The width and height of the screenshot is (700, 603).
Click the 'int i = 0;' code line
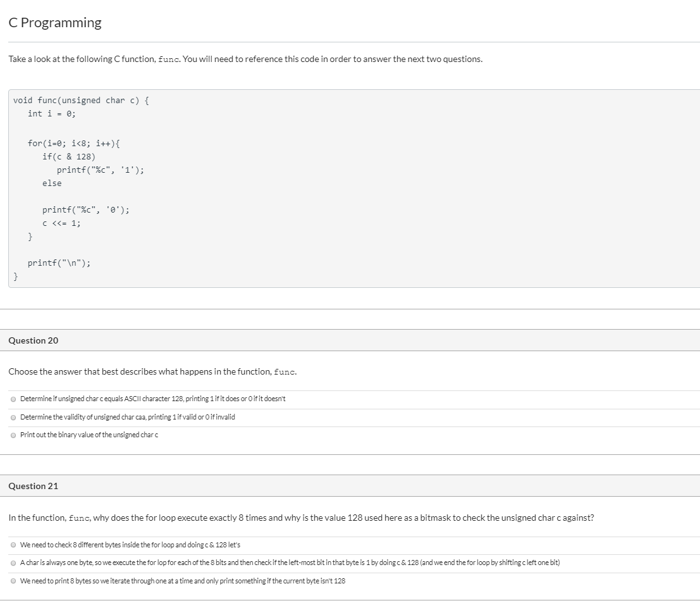[52, 113]
